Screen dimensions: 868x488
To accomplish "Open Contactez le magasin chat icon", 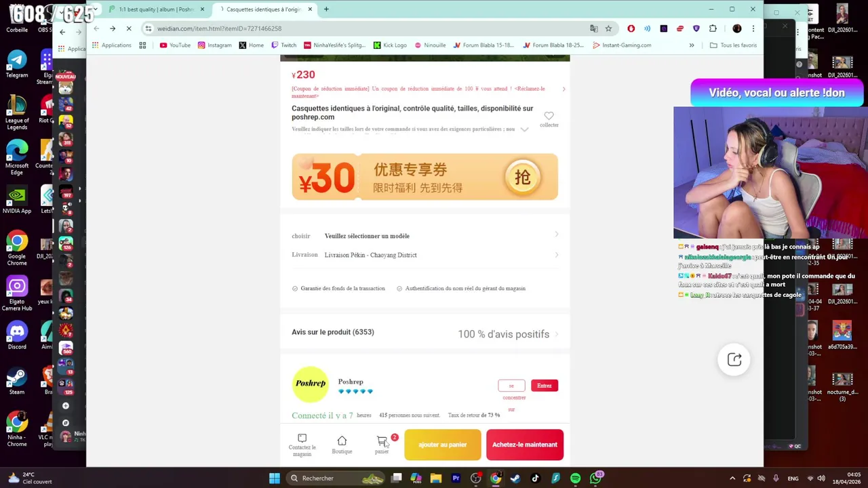I will pyautogui.click(x=302, y=439).
